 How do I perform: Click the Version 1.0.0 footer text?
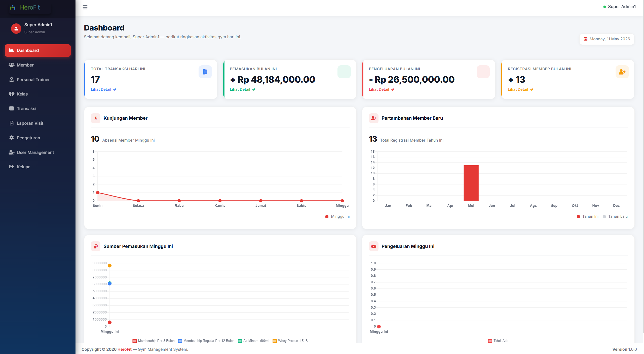(625, 349)
